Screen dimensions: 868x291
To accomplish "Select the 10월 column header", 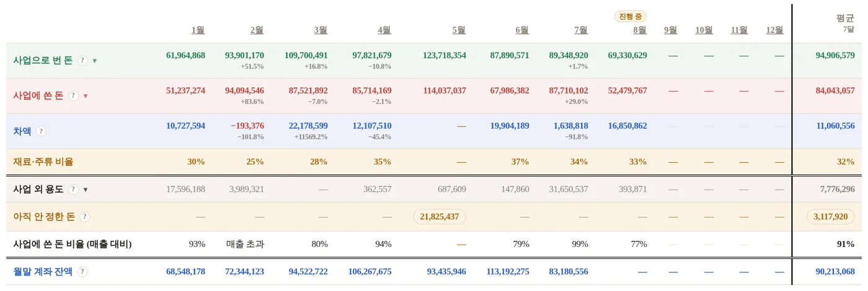I will (x=704, y=30).
